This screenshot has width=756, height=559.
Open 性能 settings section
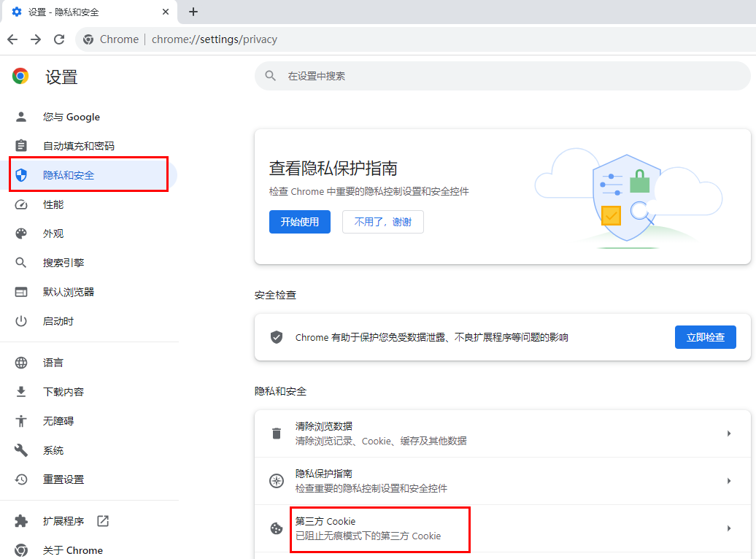[89, 204]
